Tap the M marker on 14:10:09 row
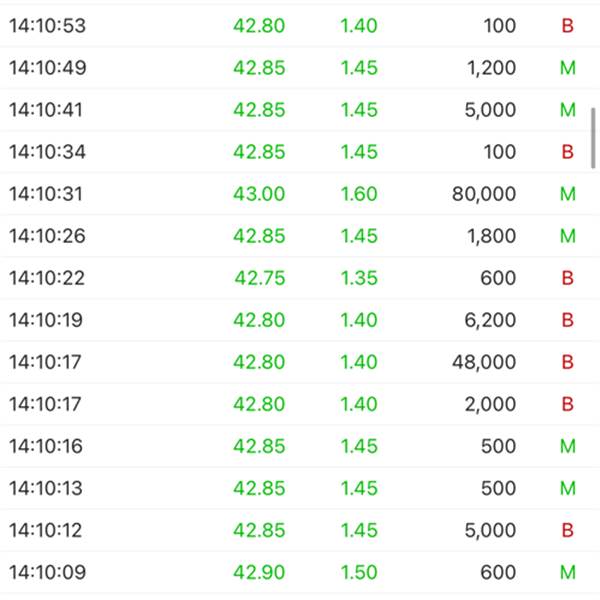Image resolution: width=600 pixels, height=600 pixels. pyautogui.click(x=567, y=572)
